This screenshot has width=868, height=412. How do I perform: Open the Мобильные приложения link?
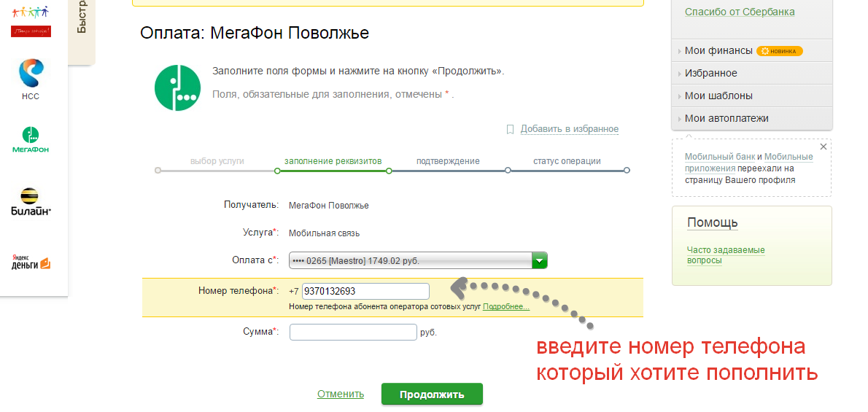tap(748, 163)
